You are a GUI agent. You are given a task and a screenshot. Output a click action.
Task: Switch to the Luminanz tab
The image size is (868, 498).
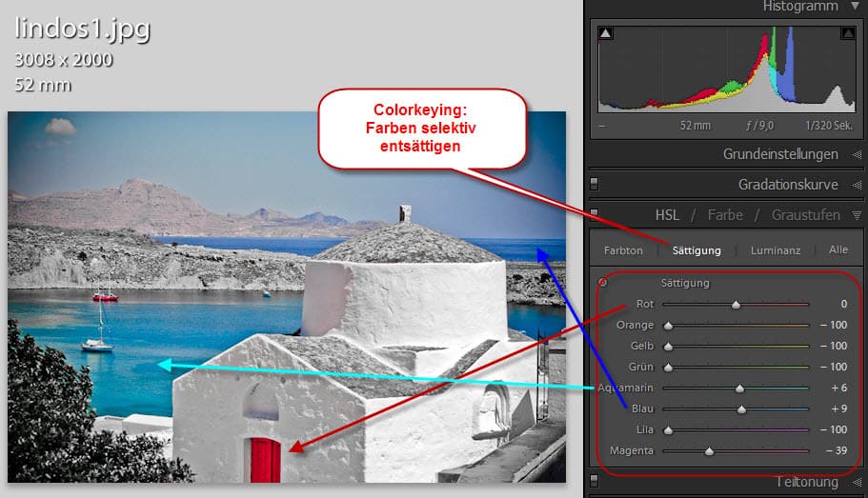tap(775, 250)
